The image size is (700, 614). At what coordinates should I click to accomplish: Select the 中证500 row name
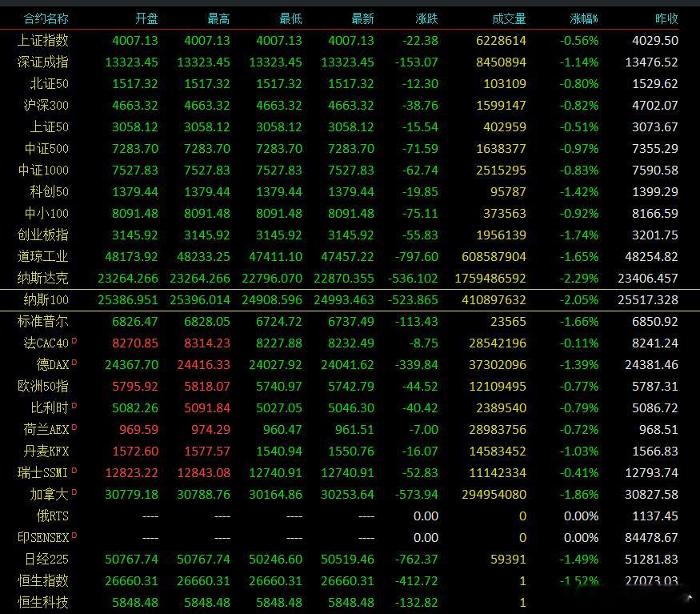tap(46, 148)
